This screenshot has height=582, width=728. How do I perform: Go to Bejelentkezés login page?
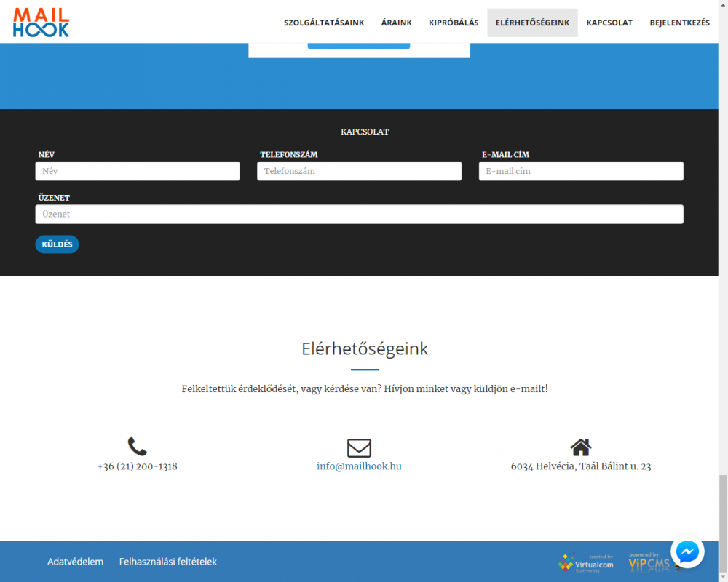click(679, 23)
